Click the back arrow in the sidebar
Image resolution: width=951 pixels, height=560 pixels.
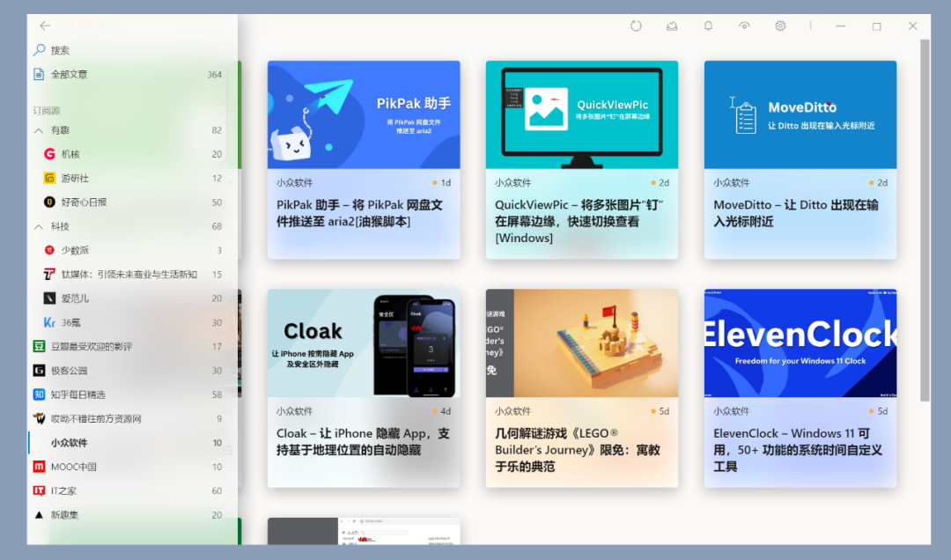45,26
